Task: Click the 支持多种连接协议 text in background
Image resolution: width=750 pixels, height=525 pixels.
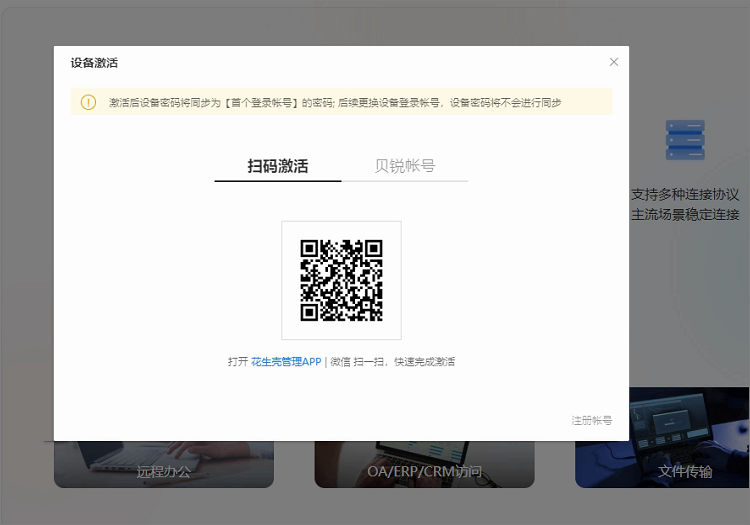Action: (685, 195)
